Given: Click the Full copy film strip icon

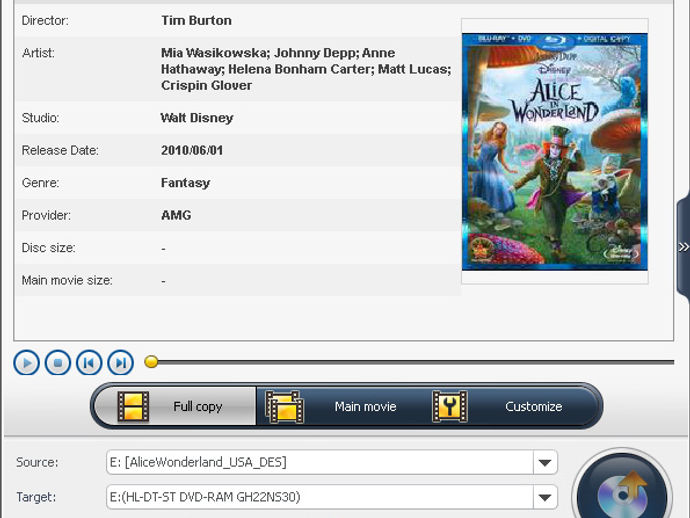Looking at the screenshot, I should pos(133,407).
